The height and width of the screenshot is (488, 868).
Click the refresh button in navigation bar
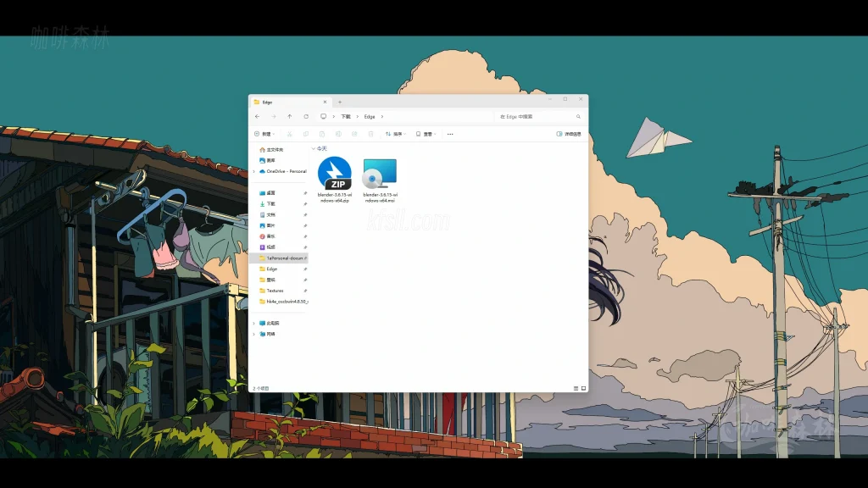point(306,117)
